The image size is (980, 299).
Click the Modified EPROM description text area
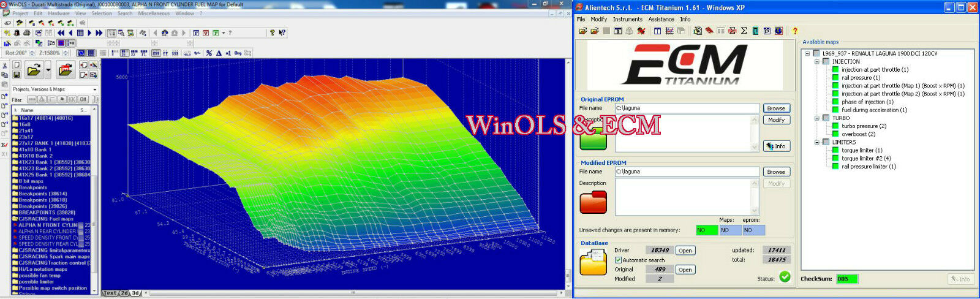pyautogui.click(x=687, y=197)
